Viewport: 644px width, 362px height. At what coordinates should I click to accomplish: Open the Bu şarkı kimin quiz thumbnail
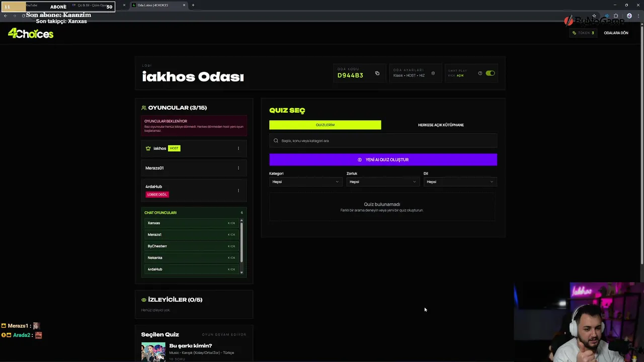153,351
